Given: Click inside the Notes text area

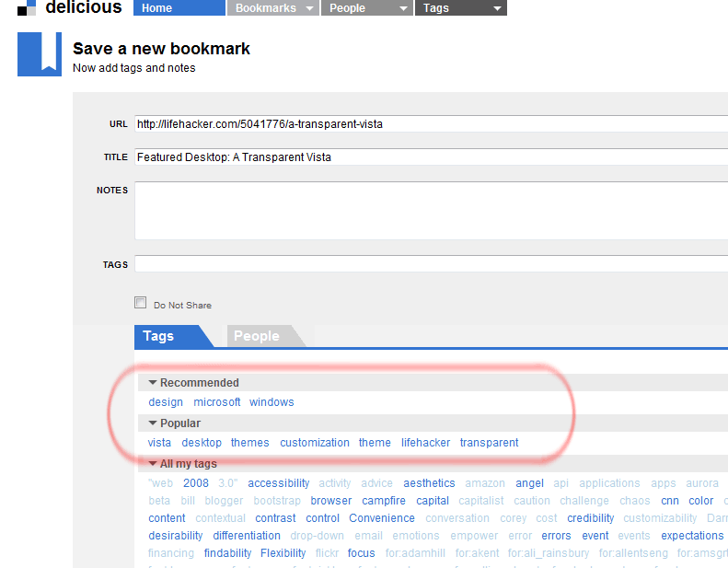Looking at the screenshot, I should pyautogui.click(x=431, y=210).
